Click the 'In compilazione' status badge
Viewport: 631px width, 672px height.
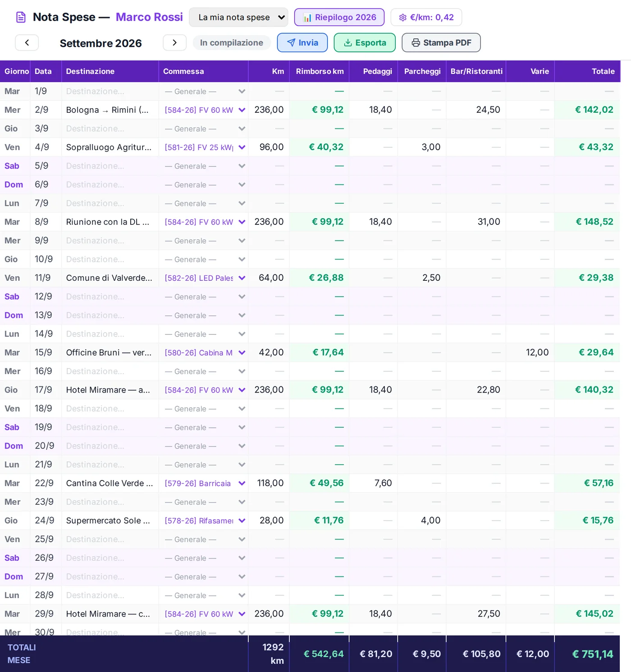click(232, 43)
